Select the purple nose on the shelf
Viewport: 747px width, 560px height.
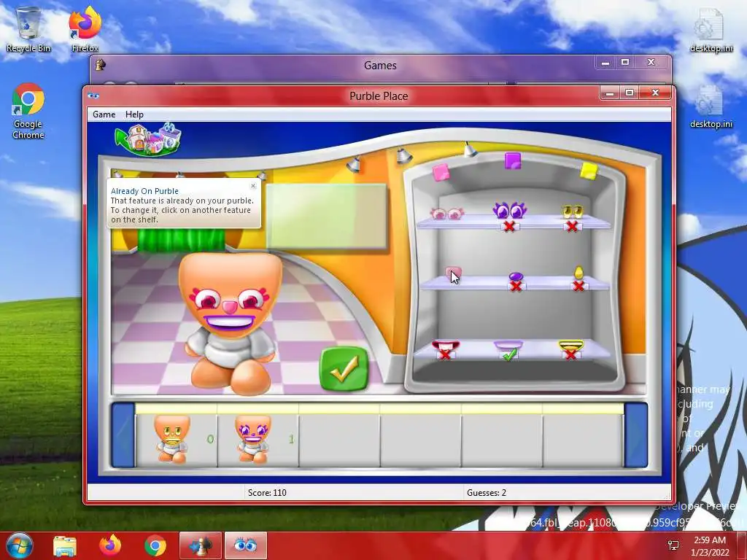click(x=516, y=276)
